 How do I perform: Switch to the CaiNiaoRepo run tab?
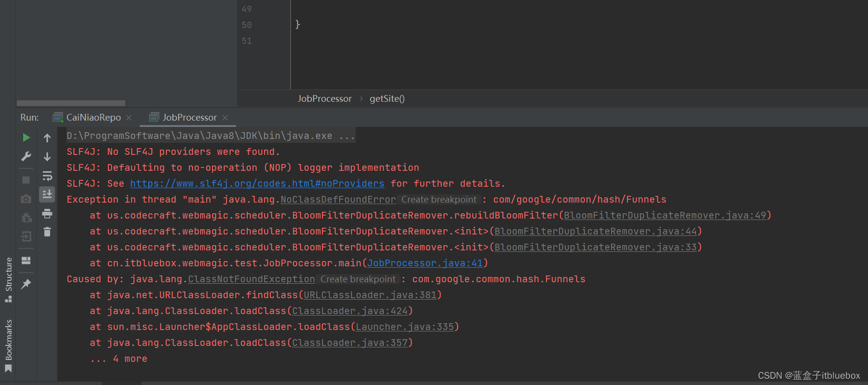pos(93,117)
